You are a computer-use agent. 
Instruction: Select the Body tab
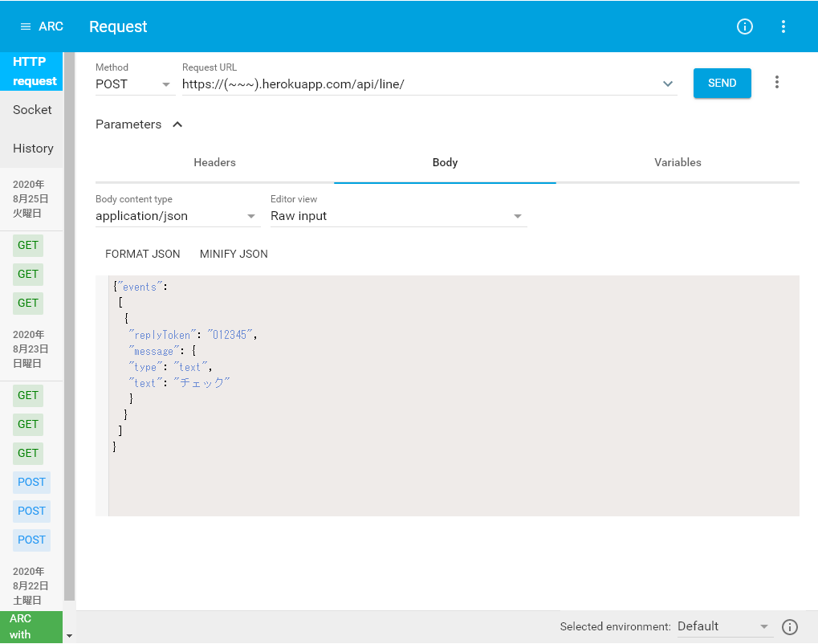(x=445, y=162)
